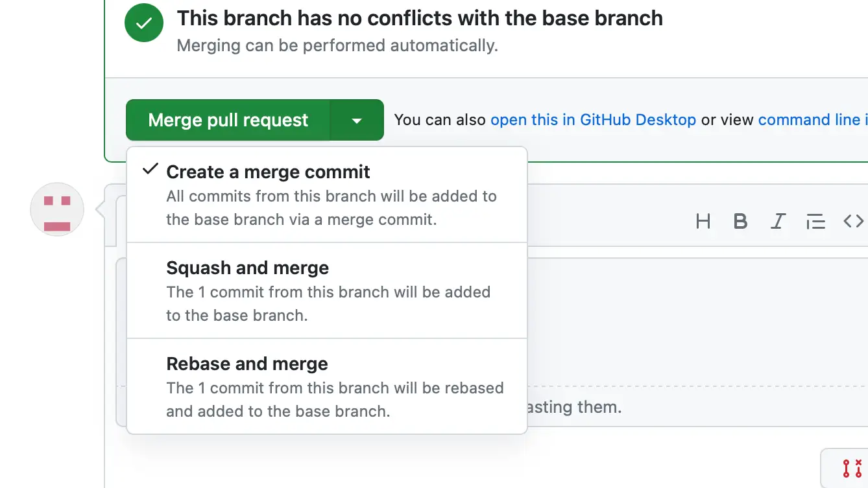Insert code with the angle-brackets icon
The height and width of the screenshot is (488, 868).
tap(854, 222)
